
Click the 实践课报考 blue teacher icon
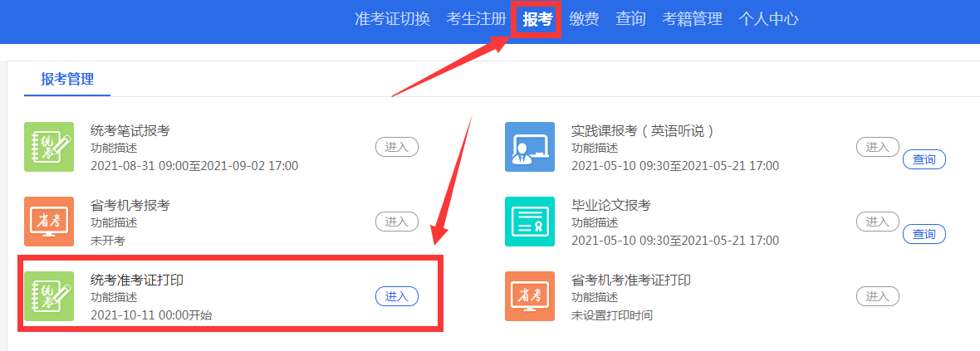click(x=529, y=147)
